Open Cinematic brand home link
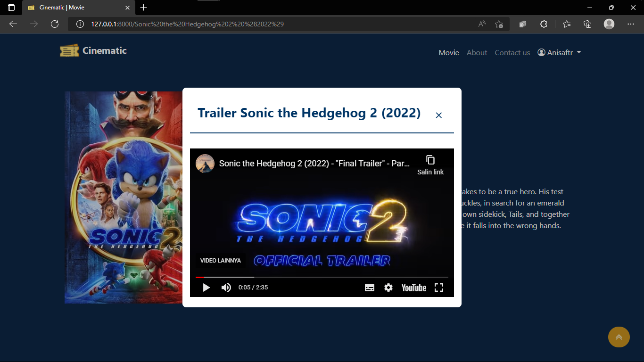 pyautogui.click(x=93, y=50)
